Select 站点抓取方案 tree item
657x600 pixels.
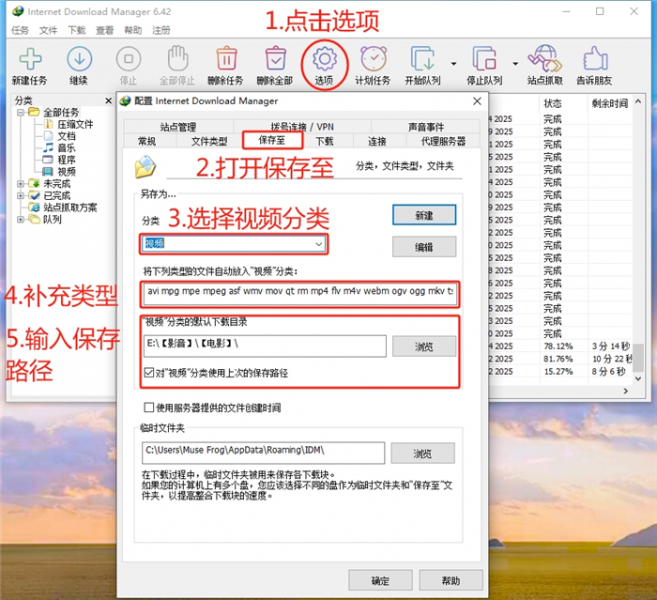tap(70, 207)
